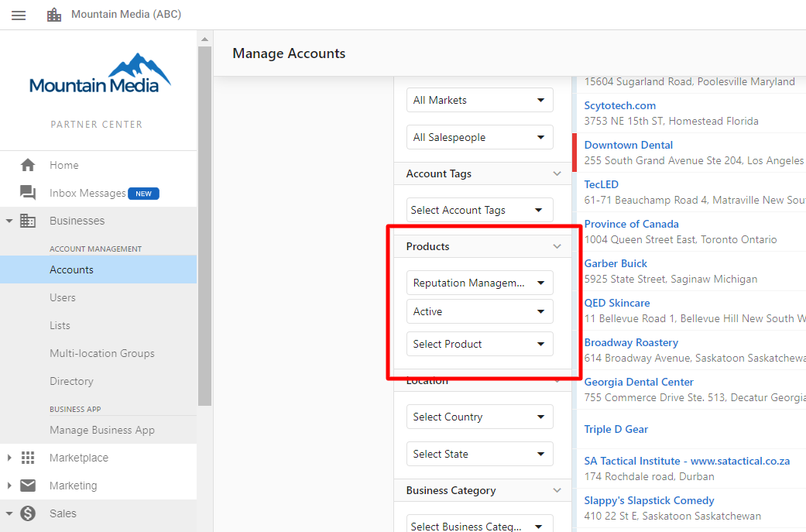Open the QED Skincare account
This screenshot has width=806, height=532.
pyautogui.click(x=617, y=303)
